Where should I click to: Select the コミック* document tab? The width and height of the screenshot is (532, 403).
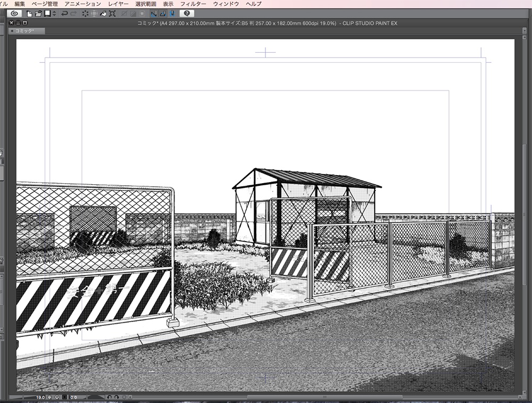[x=27, y=30]
